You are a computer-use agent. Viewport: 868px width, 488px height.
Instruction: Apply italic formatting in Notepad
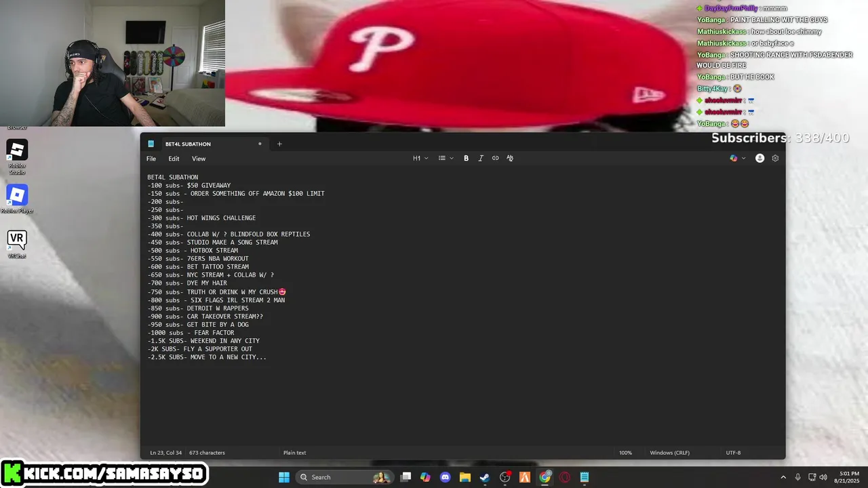tap(481, 158)
